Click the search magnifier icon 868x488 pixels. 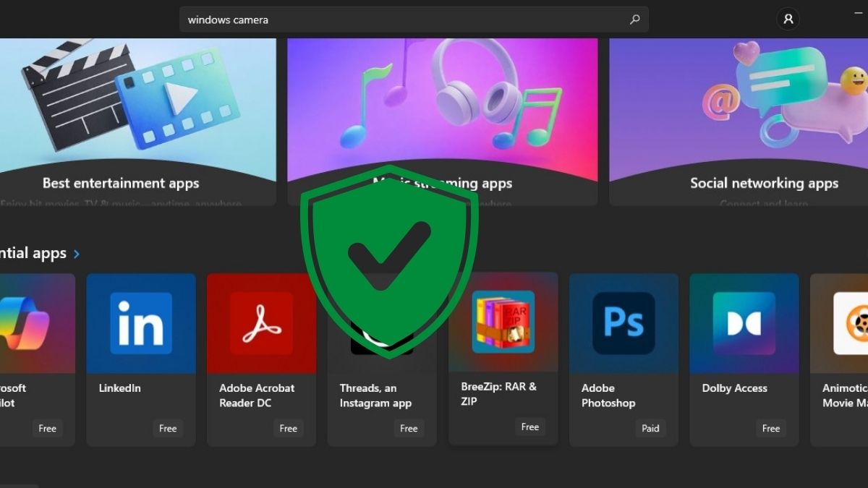pos(634,19)
